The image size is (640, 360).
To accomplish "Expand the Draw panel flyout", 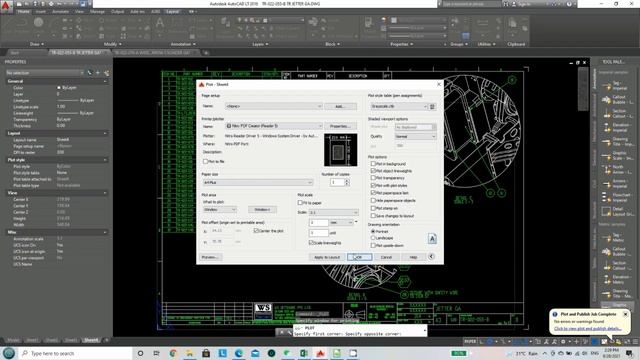I will tap(37, 44).
